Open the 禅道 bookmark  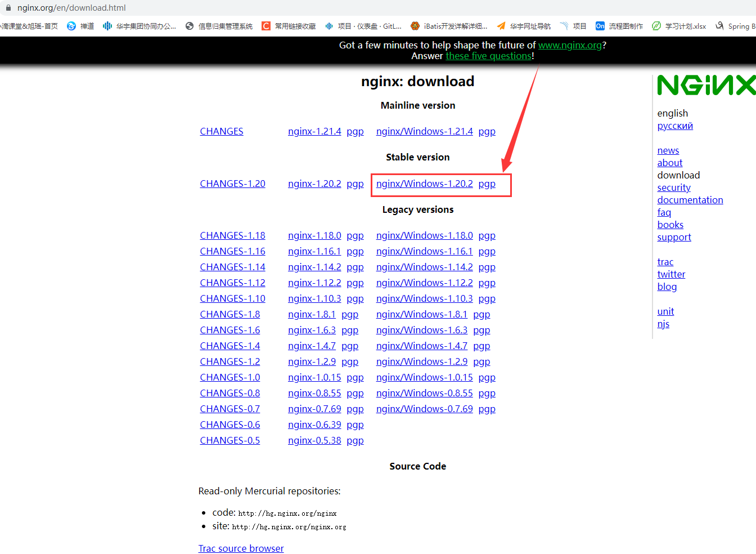coord(80,26)
